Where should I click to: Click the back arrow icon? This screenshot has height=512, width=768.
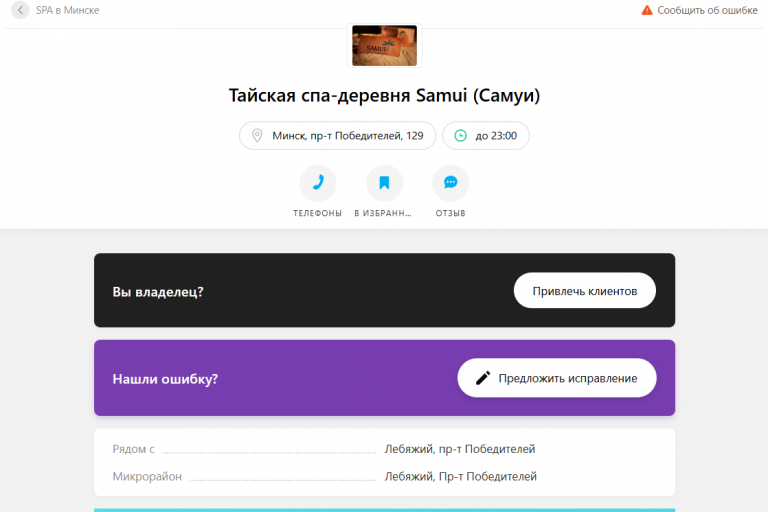20,10
